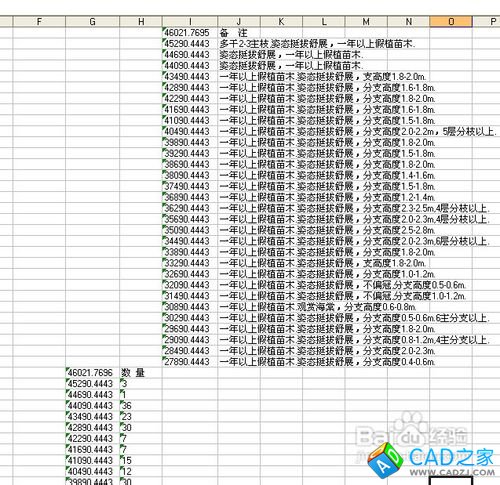Select column L header

[323, 22]
